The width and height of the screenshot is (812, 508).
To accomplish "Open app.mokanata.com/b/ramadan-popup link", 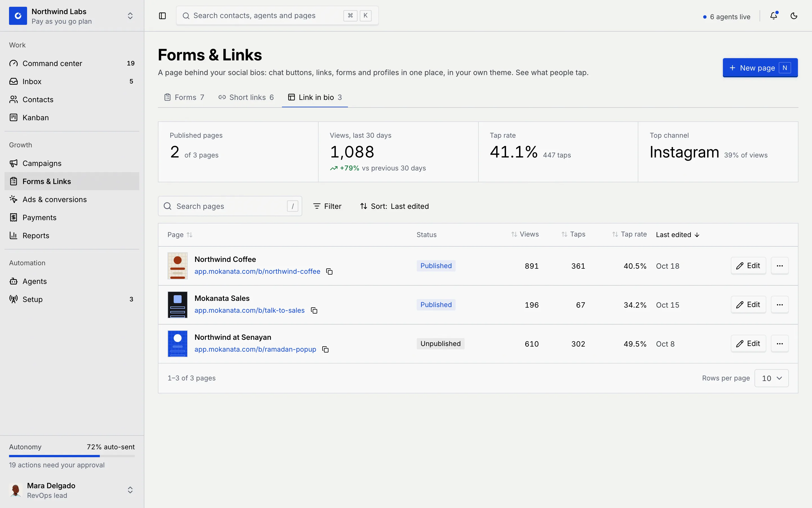I will point(255,349).
